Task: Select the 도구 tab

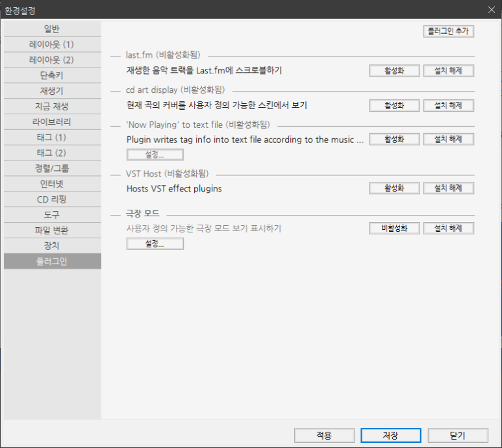Action: (x=53, y=215)
